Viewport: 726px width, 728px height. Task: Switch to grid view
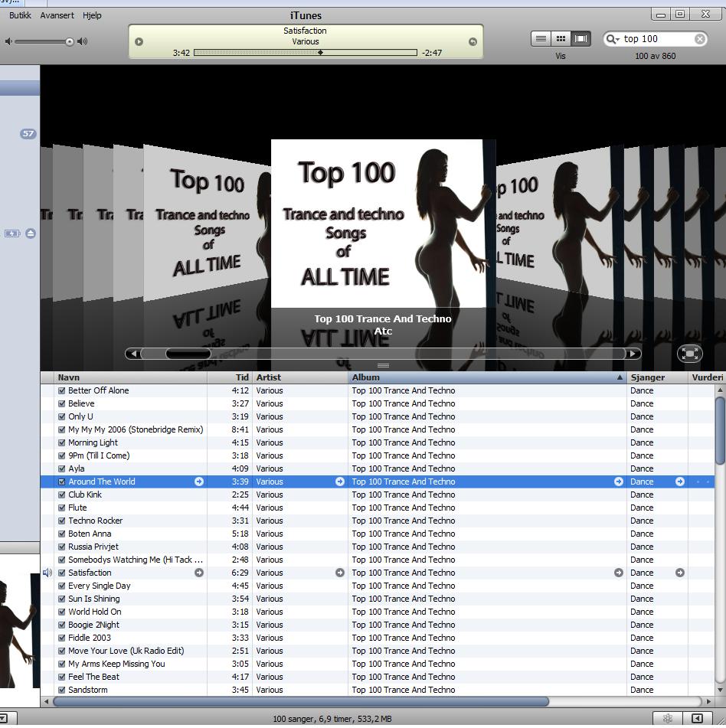pos(561,39)
